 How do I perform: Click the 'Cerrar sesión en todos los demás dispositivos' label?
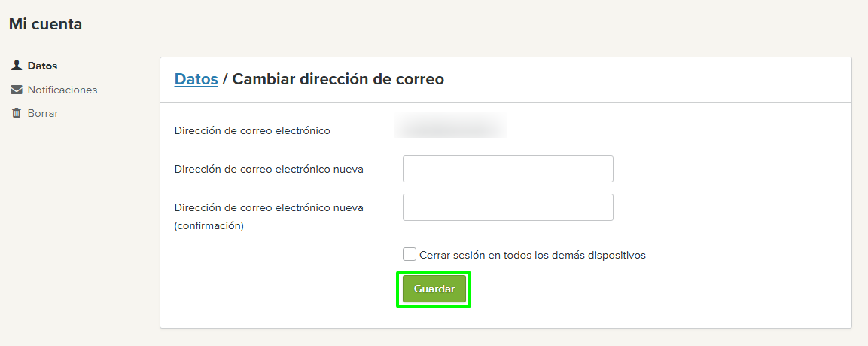point(532,255)
